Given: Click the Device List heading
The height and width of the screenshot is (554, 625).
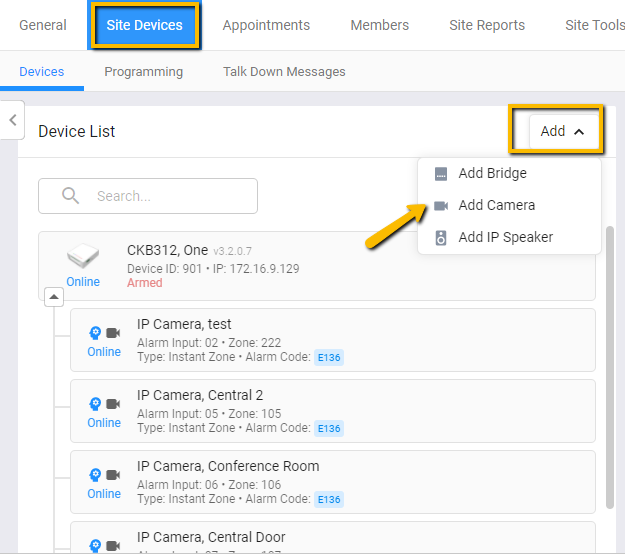Looking at the screenshot, I should point(77,132).
